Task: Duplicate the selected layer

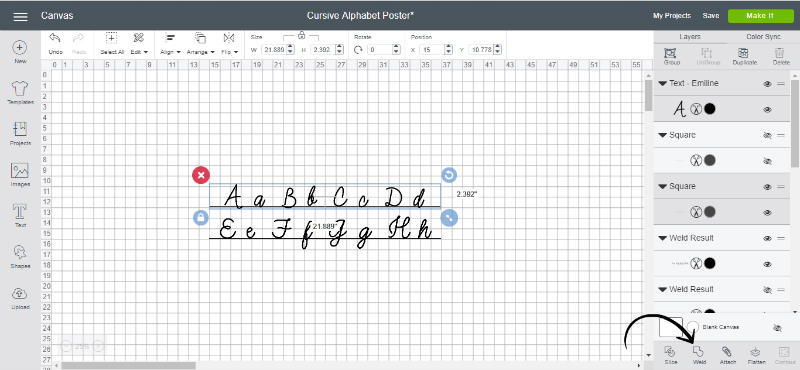Action: pos(744,56)
